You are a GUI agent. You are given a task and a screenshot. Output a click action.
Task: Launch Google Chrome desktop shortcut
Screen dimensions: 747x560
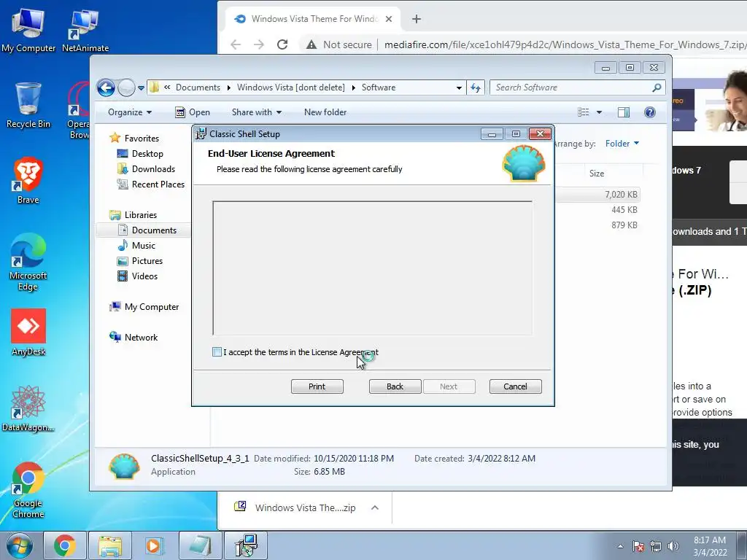[28, 490]
